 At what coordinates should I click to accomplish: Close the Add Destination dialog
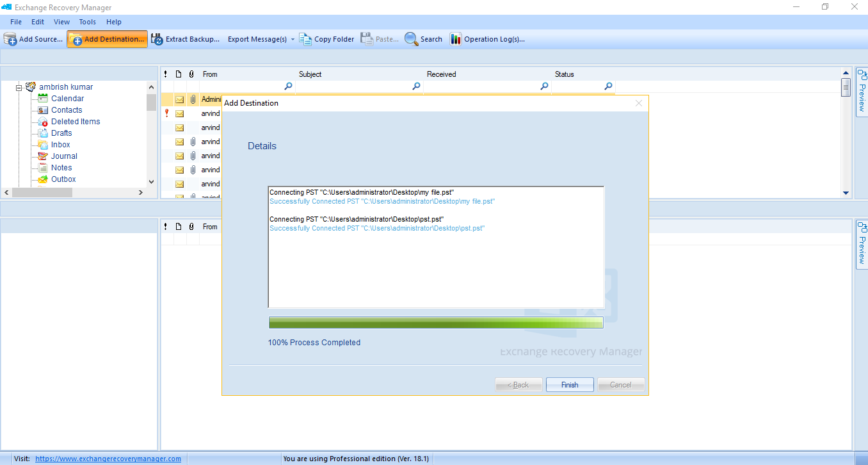tap(639, 103)
